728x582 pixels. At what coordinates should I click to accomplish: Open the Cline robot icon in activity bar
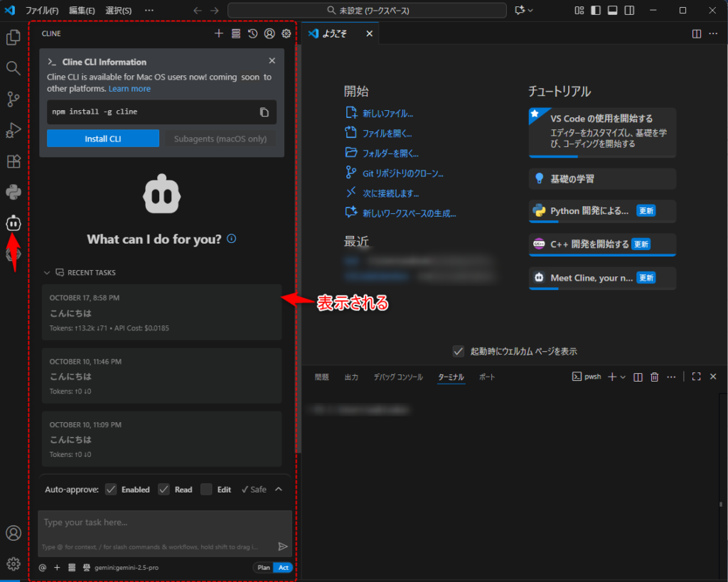pos(13,223)
